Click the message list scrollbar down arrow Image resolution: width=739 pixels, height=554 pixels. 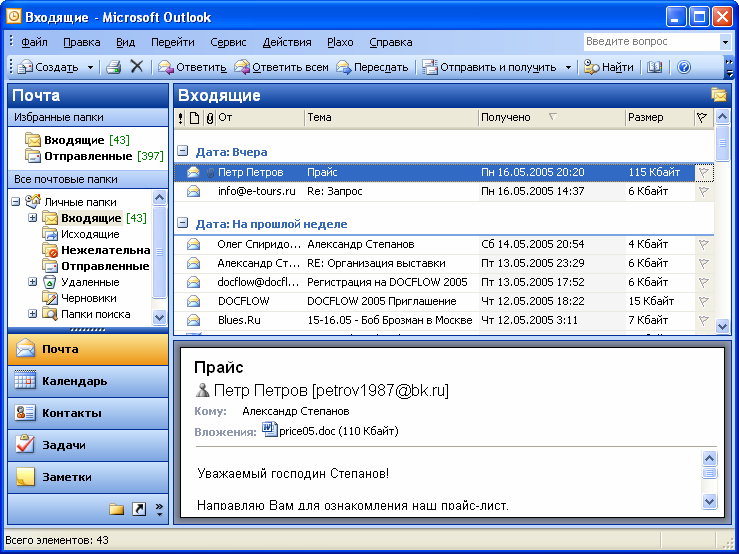pyautogui.click(x=722, y=326)
